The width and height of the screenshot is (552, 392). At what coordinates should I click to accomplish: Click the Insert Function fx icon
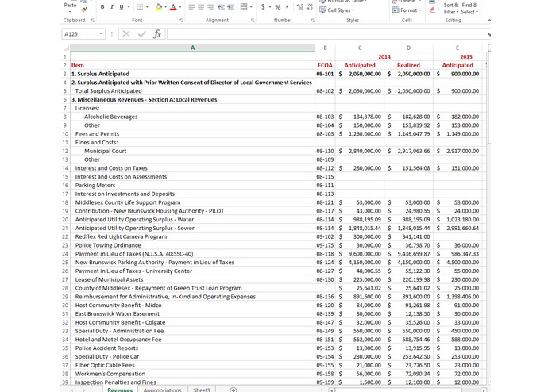(157, 34)
